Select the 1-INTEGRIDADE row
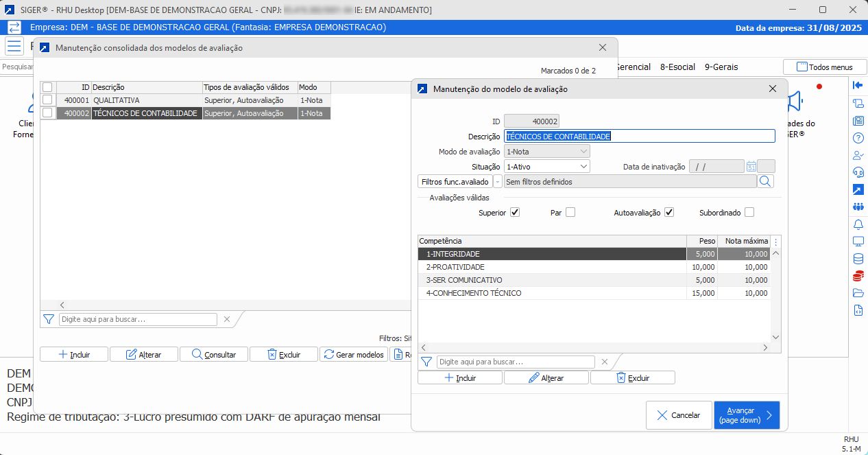868x455 pixels. point(594,254)
